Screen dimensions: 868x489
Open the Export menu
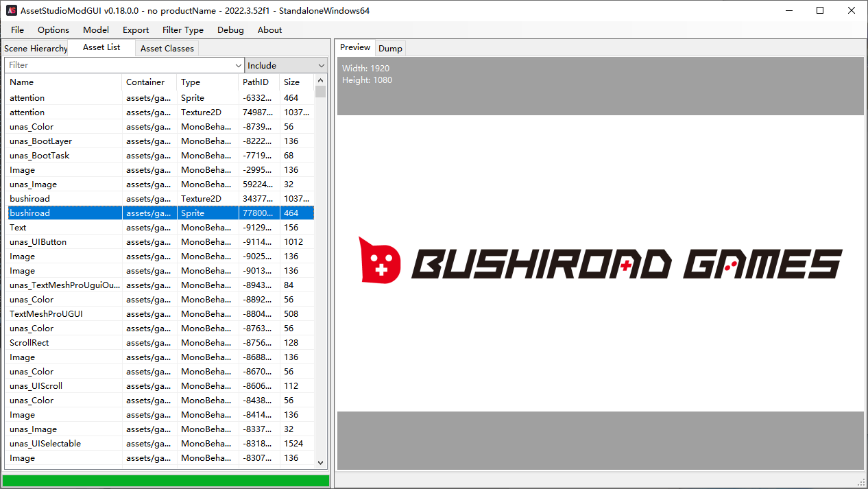136,29
